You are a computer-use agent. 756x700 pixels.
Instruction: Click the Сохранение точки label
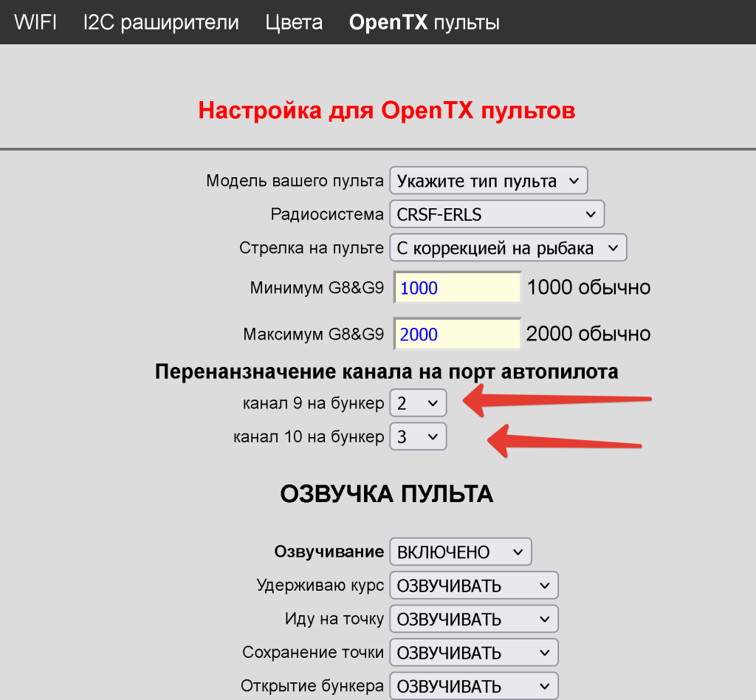click(x=313, y=652)
